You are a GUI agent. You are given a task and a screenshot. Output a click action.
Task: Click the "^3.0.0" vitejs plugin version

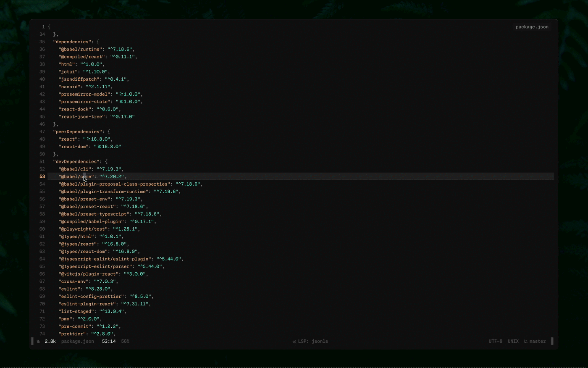(134, 274)
